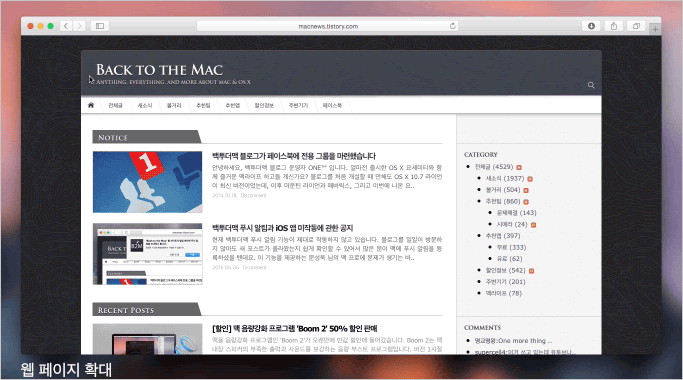Open the push notification notice thumbnail

tap(148, 254)
